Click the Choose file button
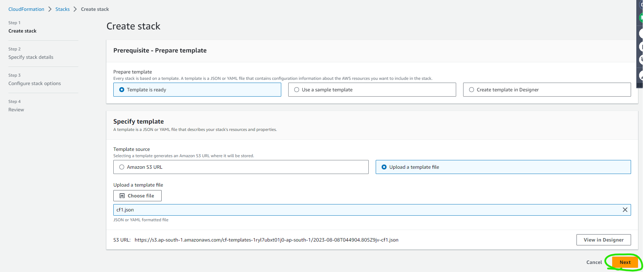 (137, 196)
